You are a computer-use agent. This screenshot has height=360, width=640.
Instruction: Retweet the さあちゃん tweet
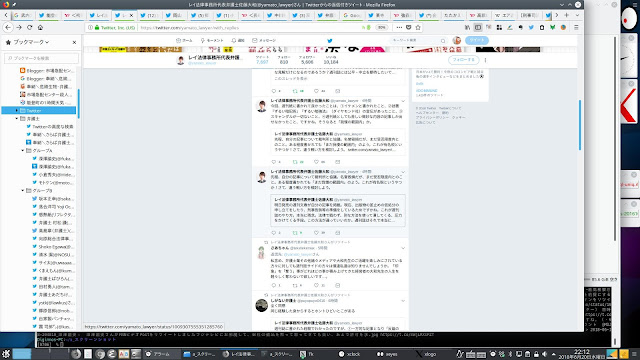[x=295, y=285]
